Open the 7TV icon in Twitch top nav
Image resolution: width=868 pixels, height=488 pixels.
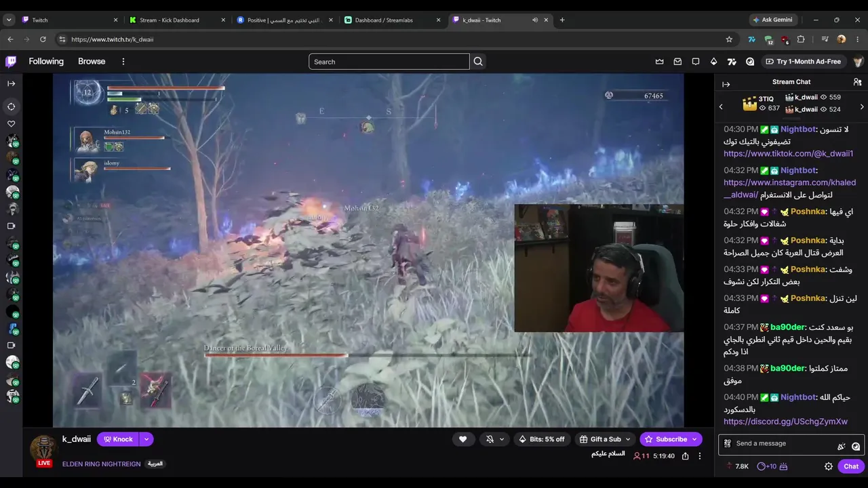pos(732,62)
